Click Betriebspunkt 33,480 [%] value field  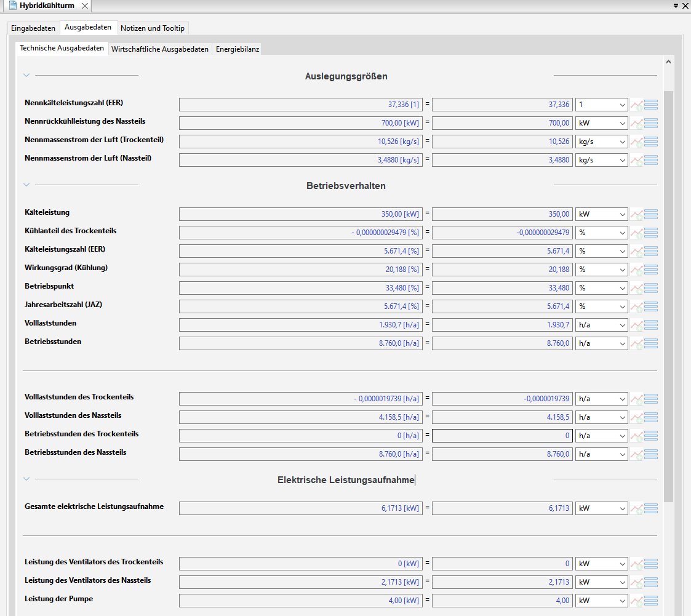click(x=300, y=288)
